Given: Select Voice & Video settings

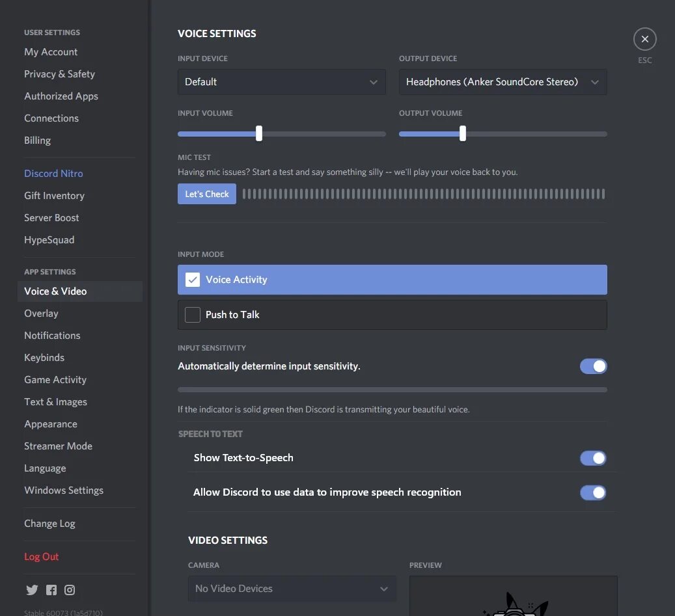Looking at the screenshot, I should click(x=80, y=291).
